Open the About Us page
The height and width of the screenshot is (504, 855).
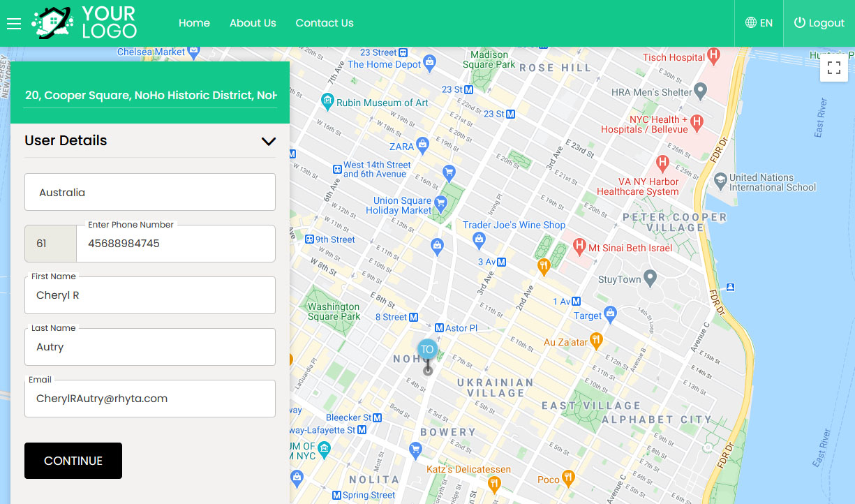tap(253, 23)
